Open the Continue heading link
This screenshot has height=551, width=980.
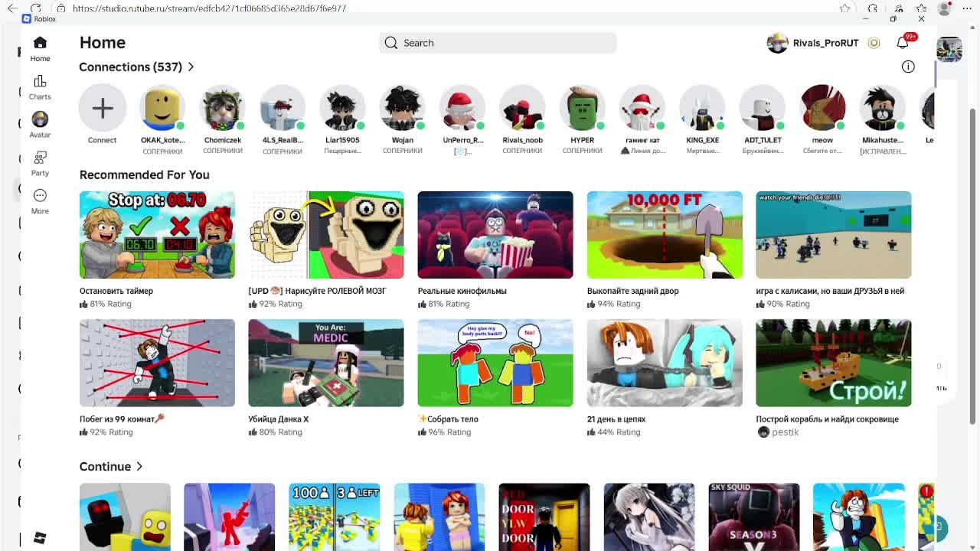pos(105,467)
